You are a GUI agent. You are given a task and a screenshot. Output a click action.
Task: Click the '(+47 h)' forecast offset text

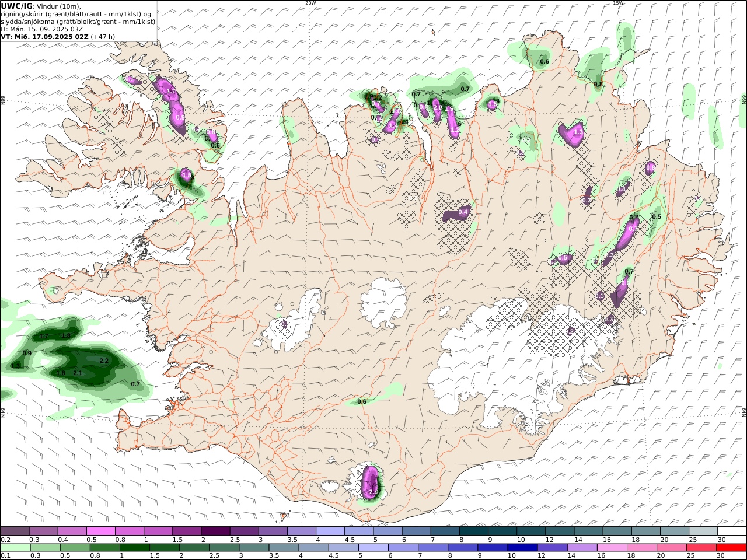point(103,36)
